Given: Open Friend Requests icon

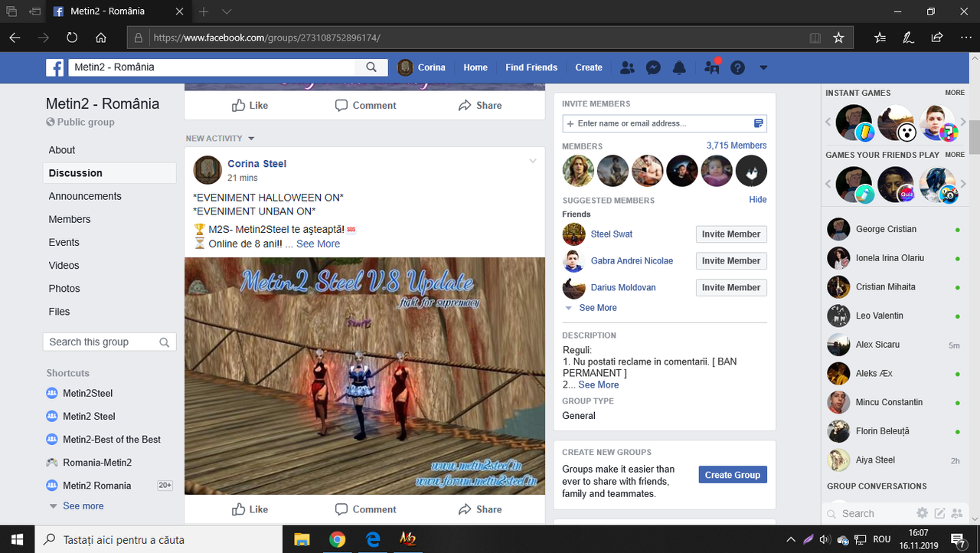Looking at the screenshot, I should [x=627, y=67].
